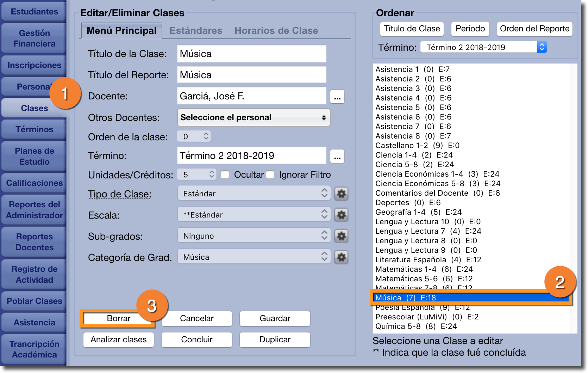The width and height of the screenshot is (588, 373).
Task: Open the Sub-grados gear settings
Action: [341, 236]
